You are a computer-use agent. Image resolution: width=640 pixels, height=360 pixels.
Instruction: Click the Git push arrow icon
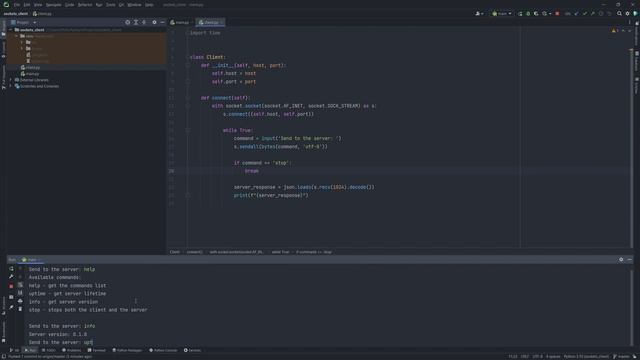tap(593, 14)
